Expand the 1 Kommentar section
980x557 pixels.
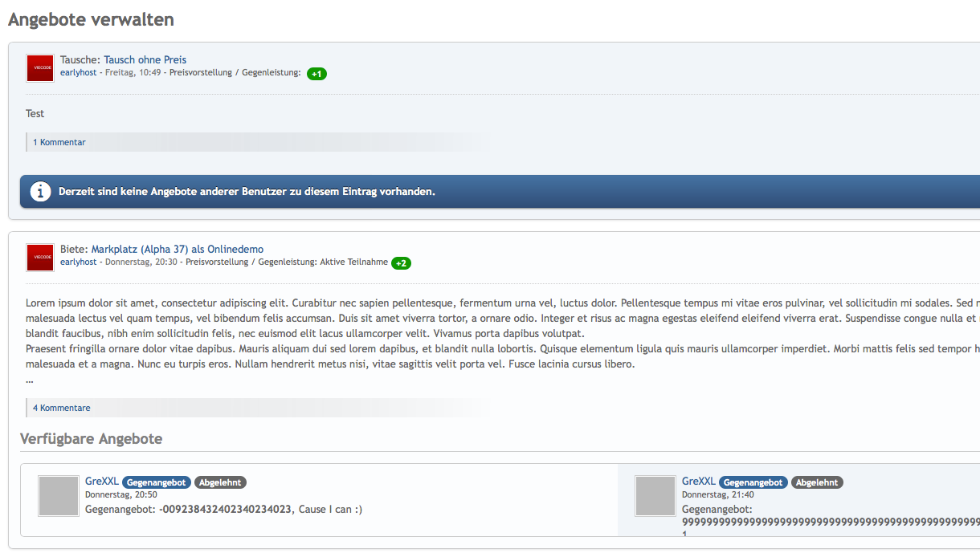tap(59, 142)
